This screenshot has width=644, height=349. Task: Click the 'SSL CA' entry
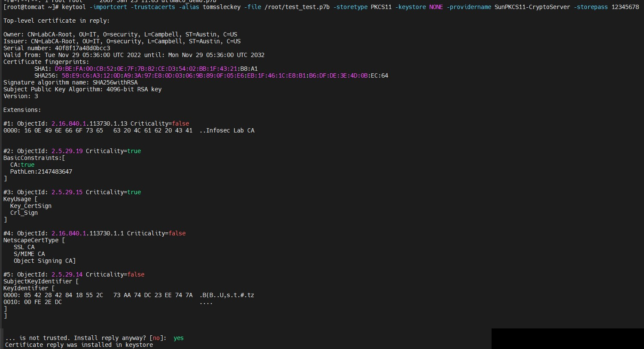(x=24, y=247)
